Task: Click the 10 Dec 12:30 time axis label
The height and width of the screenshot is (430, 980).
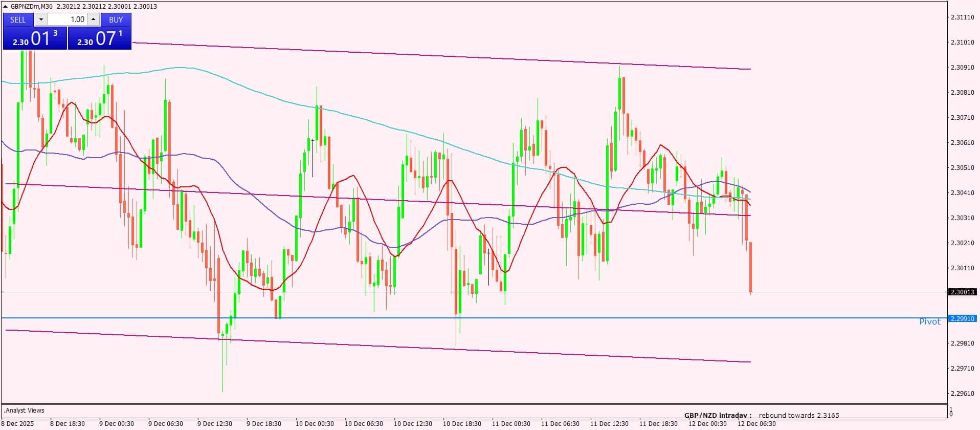Action: pos(413,423)
